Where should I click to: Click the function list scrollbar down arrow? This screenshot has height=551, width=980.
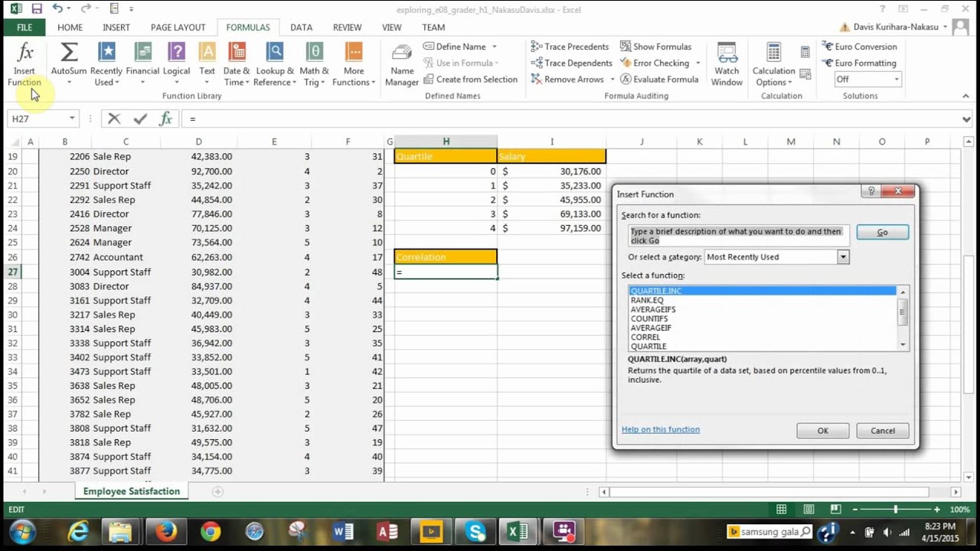903,345
